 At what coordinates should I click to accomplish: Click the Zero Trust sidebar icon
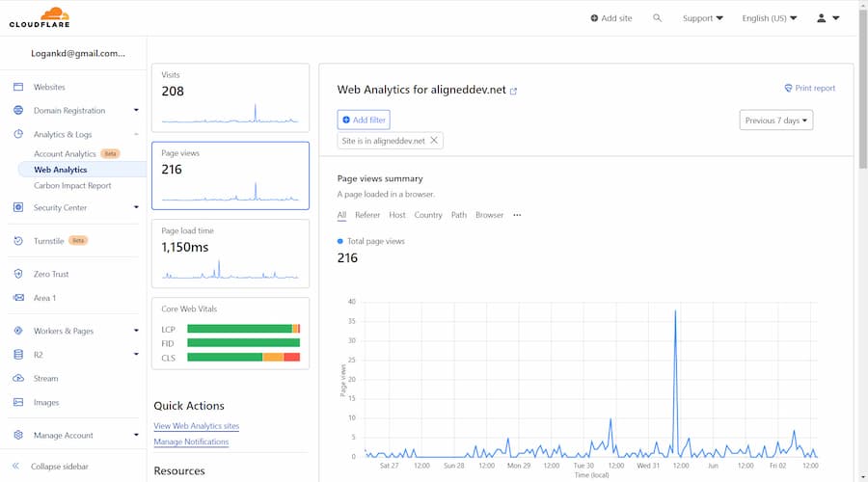17,274
